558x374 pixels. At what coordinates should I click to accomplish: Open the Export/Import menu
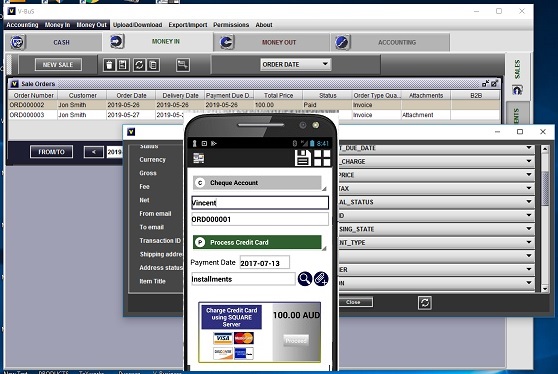(x=188, y=25)
